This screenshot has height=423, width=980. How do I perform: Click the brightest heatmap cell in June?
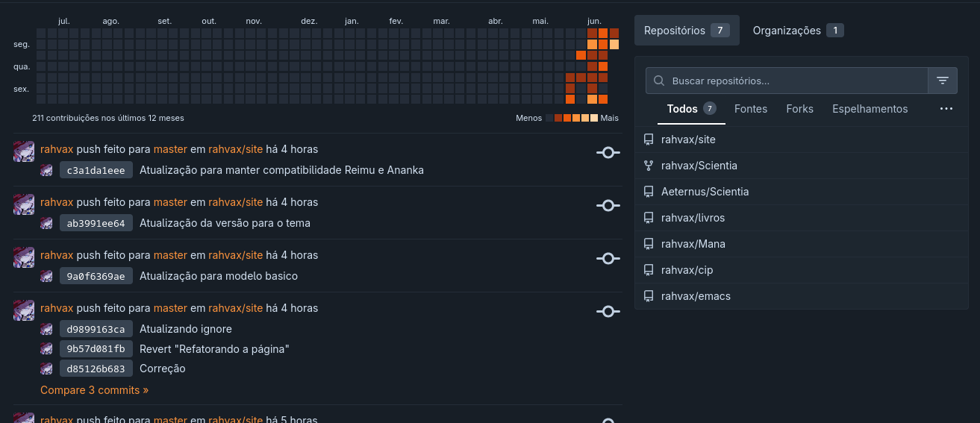[x=614, y=45]
